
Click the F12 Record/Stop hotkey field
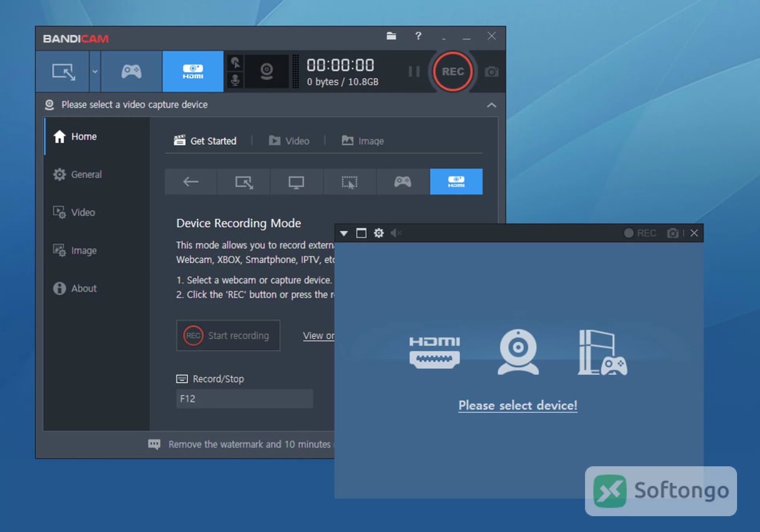(245, 399)
